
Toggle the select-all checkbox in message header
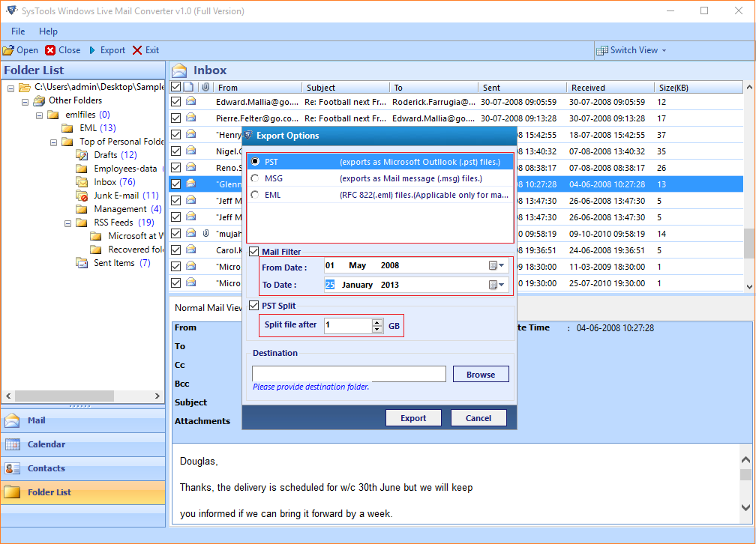coord(176,87)
